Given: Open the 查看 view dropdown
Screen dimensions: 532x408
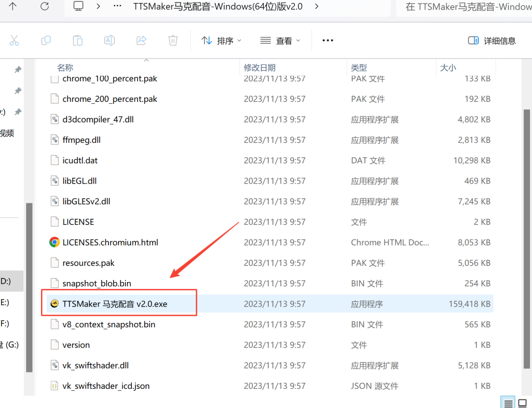Looking at the screenshot, I should [x=280, y=41].
